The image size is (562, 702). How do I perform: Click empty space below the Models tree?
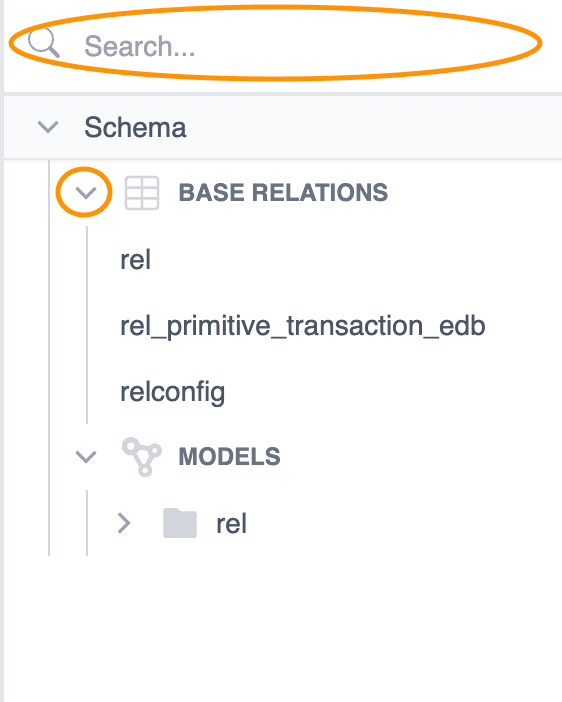[x=282, y=627]
